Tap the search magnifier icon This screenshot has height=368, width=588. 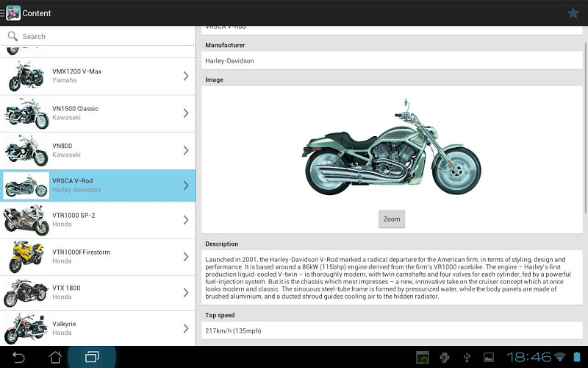pyautogui.click(x=12, y=36)
